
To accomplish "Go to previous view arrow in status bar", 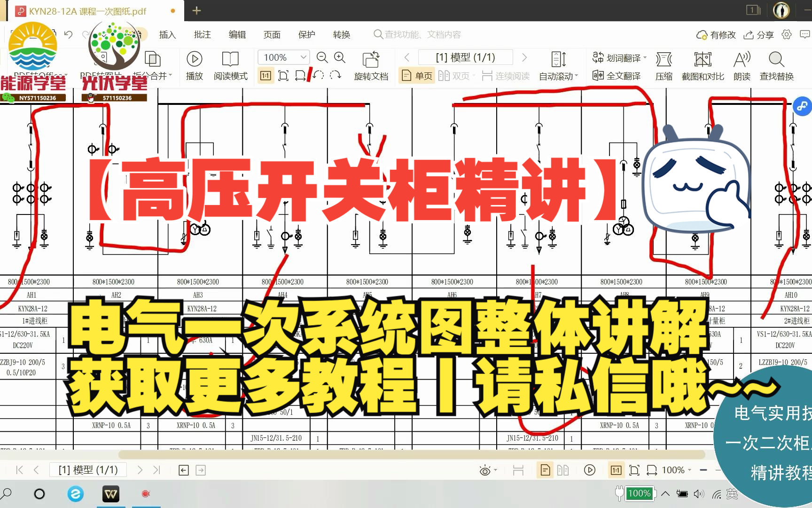I will tap(184, 470).
